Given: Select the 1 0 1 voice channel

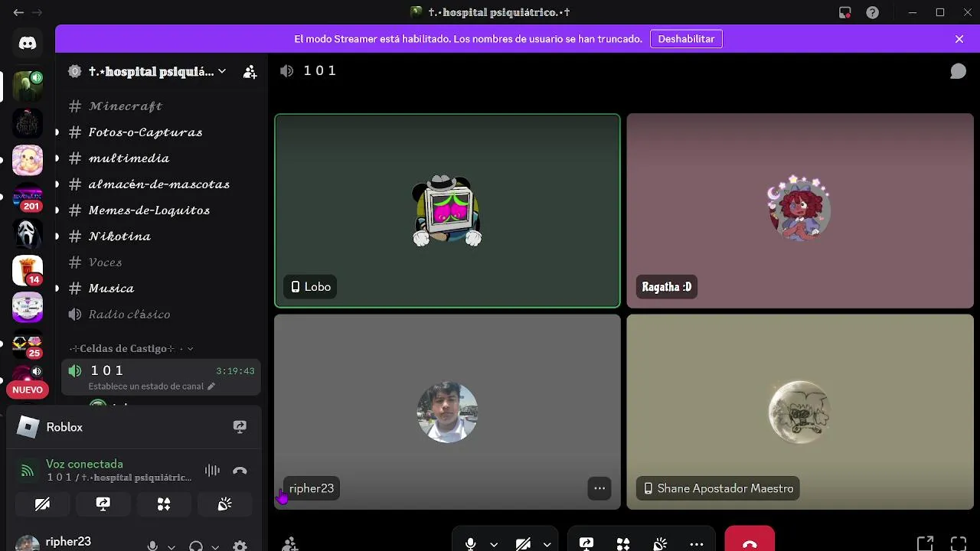Looking at the screenshot, I should (x=161, y=377).
